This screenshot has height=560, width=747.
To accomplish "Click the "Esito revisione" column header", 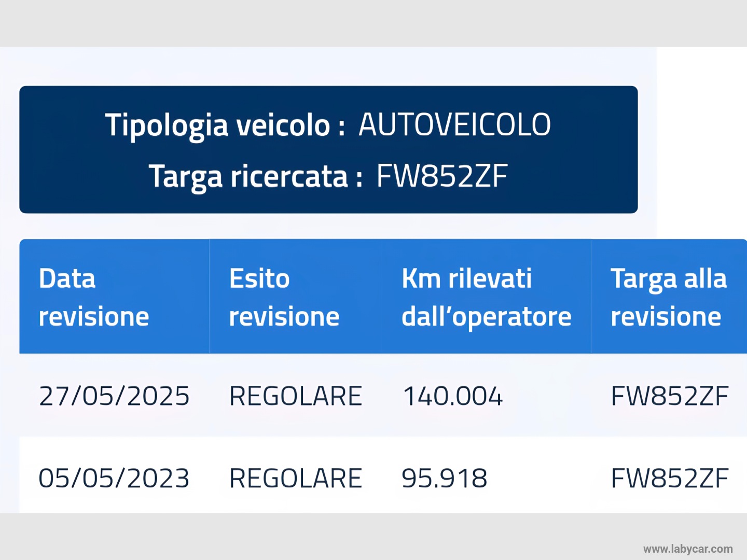I will (284, 297).
